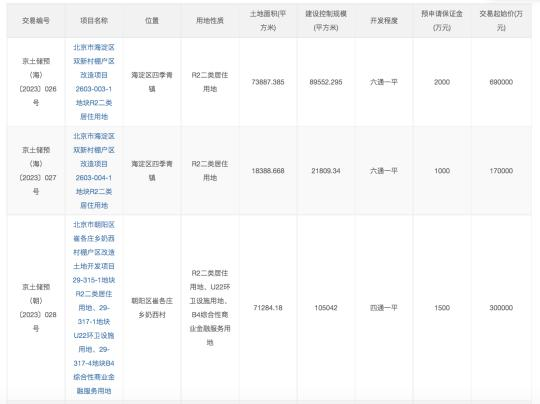This screenshot has height=404, width=540.
Task: Select the 170000 starting price cell
Action: tap(501, 171)
